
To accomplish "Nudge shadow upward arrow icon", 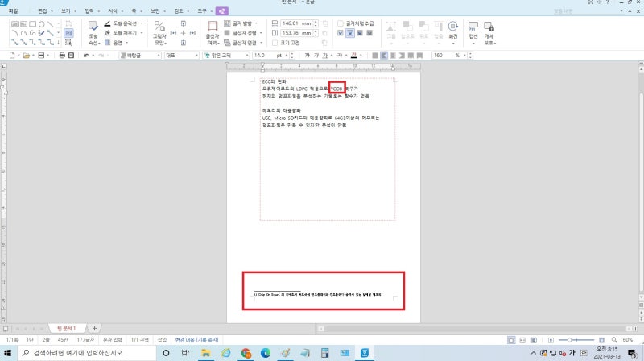I will click(x=184, y=24).
